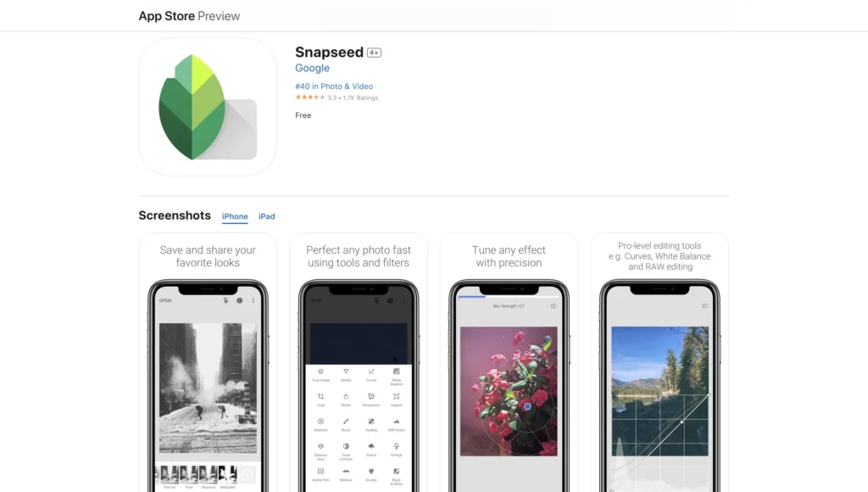
Task: Click the Perspective tool icon in screenshot
Action: click(371, 397)
